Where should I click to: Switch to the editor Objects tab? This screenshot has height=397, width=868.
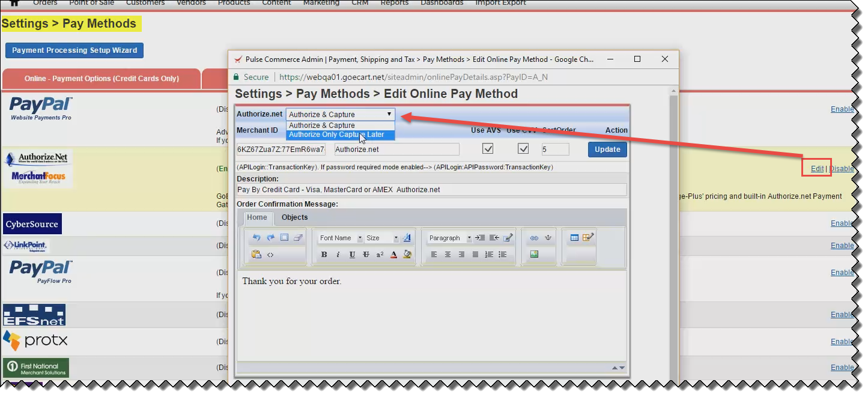pyautogui.click(x=295, y=217)
